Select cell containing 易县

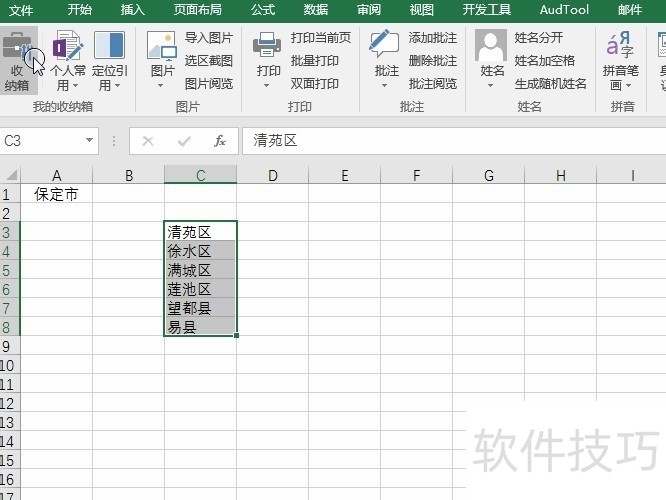pos(200,327)
